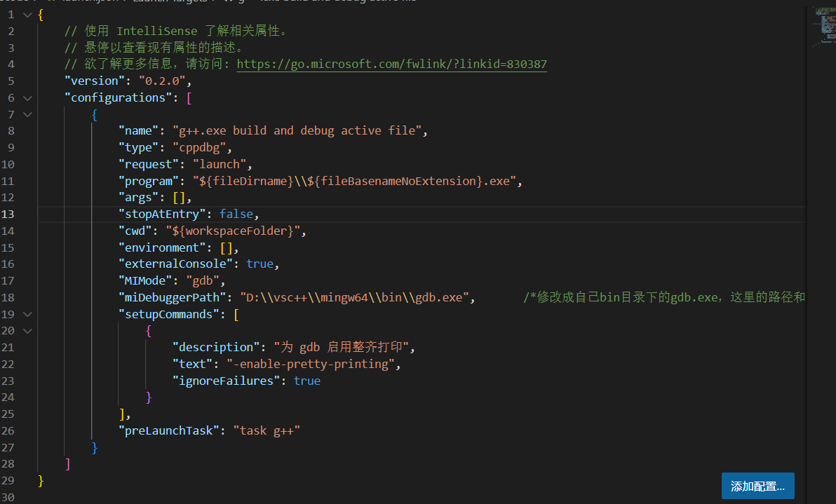
Task: Click the closing pink bracket on line 28
Action: pos(67,464)
